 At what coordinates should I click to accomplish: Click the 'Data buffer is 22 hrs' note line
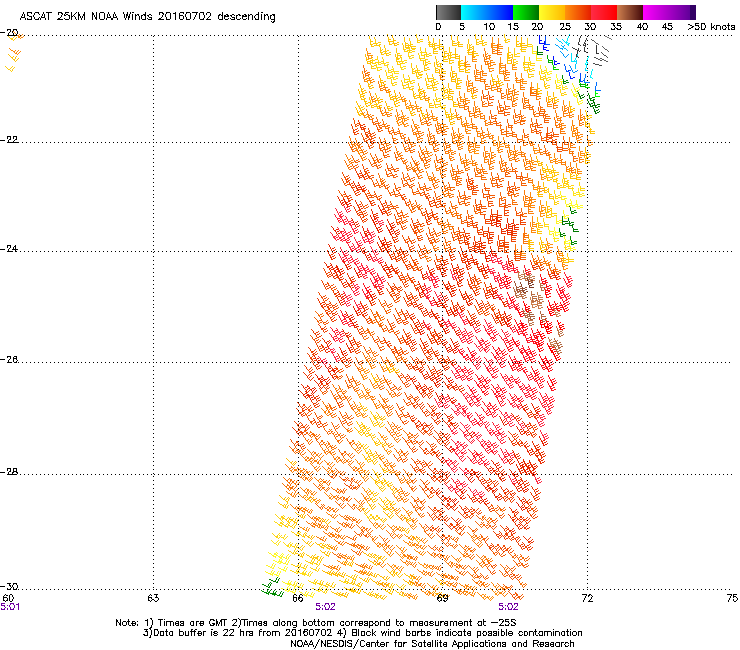coord(362,633)
